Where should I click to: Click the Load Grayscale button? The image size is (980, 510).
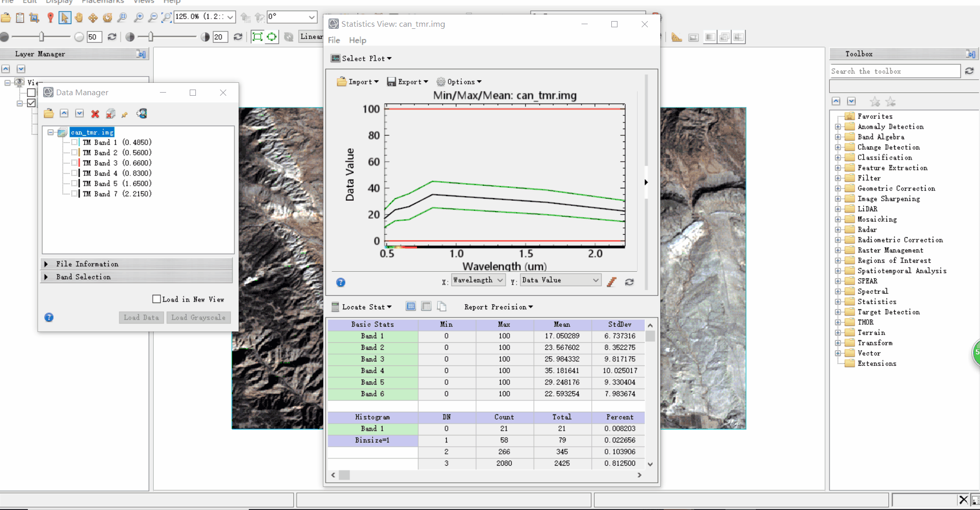(x=198, y=318)
